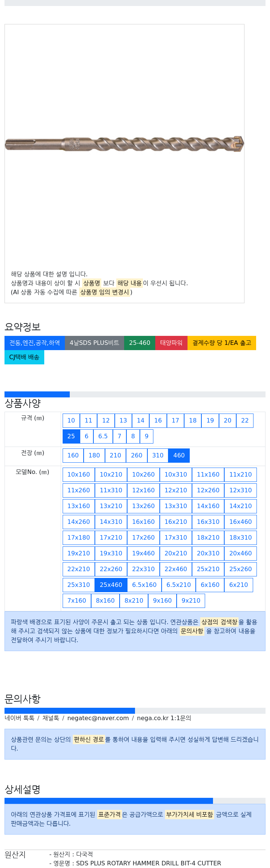Pick 규격 size 6.5
Screen dimensions: 270x868
pos(103,436)
